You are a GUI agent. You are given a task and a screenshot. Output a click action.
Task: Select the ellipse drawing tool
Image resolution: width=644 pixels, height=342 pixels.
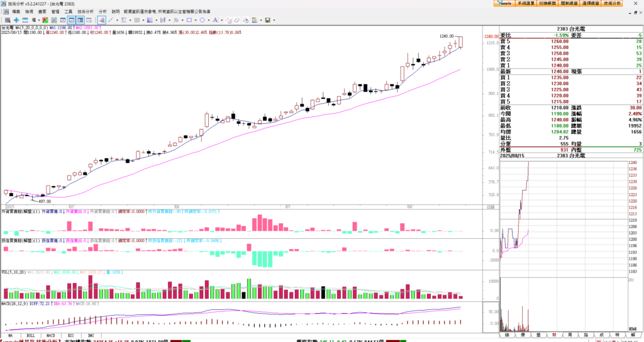pos(202,19)
